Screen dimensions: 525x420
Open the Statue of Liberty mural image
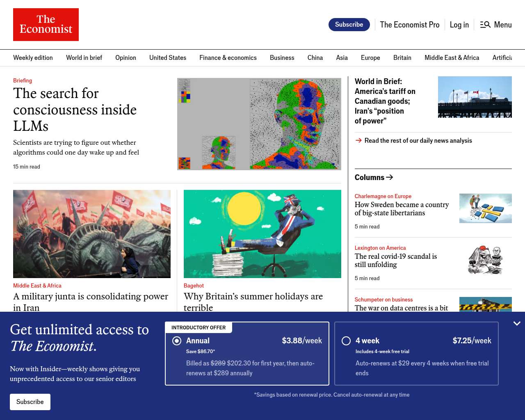(92, 234)
